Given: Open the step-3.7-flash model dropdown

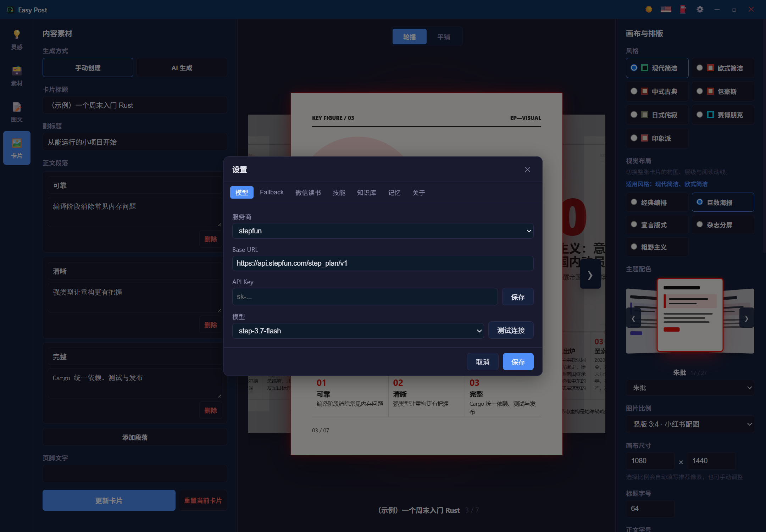Looking at the screenshot, I should point(358,331).
